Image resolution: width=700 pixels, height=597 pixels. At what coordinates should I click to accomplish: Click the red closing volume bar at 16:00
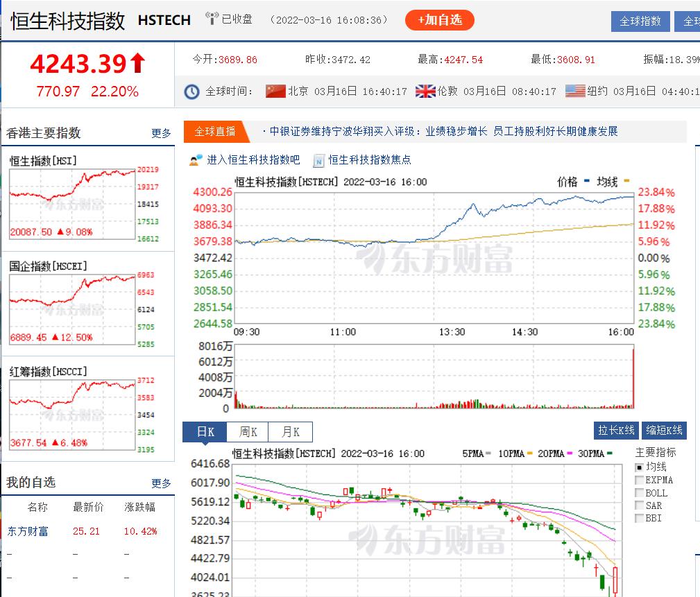633,379
